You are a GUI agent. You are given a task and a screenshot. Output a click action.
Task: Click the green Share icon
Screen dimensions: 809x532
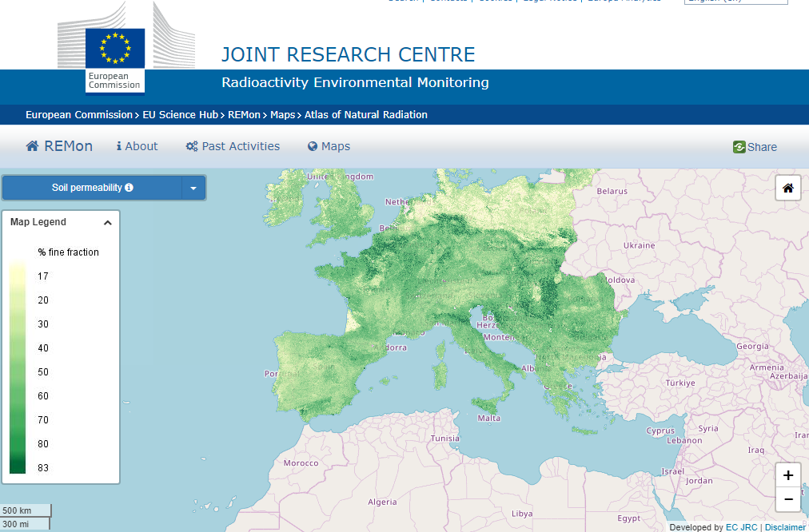(739, 147)
